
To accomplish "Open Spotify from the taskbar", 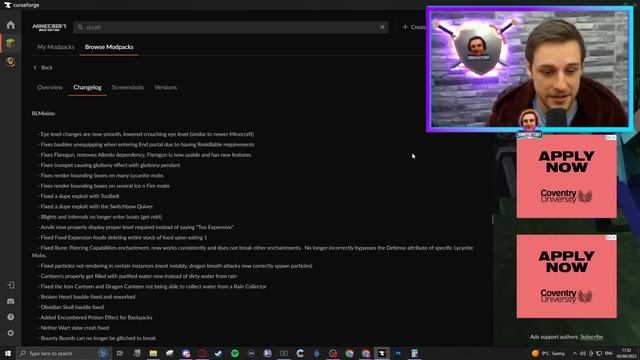I will (235, 353).
